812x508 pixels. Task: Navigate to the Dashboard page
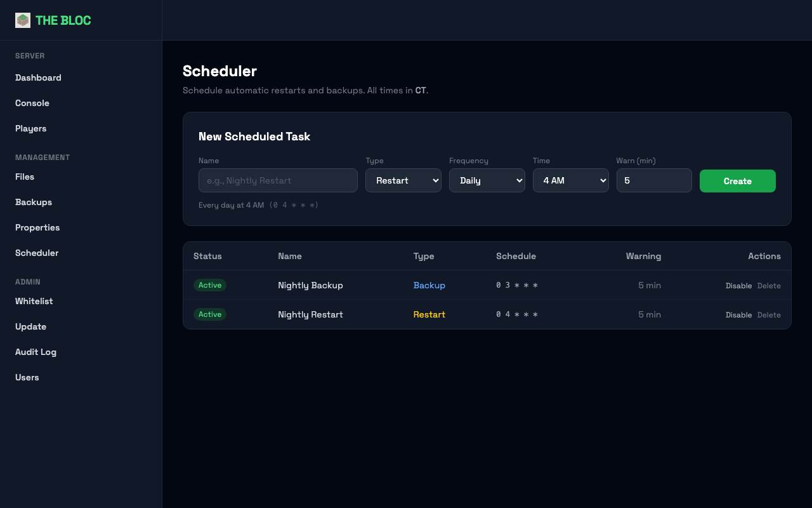38,77
